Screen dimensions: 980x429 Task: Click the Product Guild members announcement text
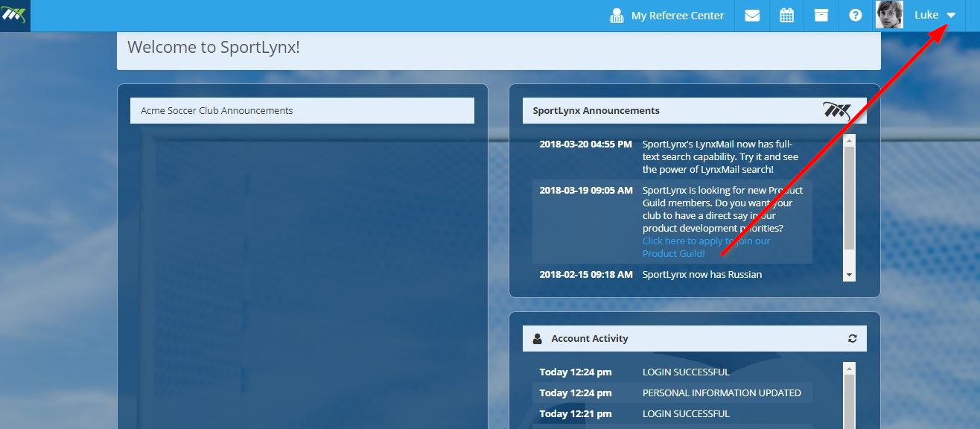(722, 209)
